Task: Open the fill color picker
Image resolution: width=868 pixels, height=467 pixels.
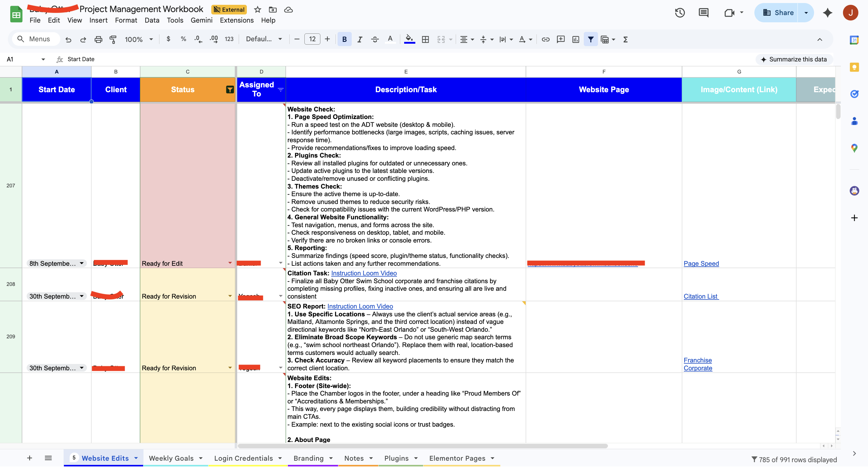Action: coord(409,39)
